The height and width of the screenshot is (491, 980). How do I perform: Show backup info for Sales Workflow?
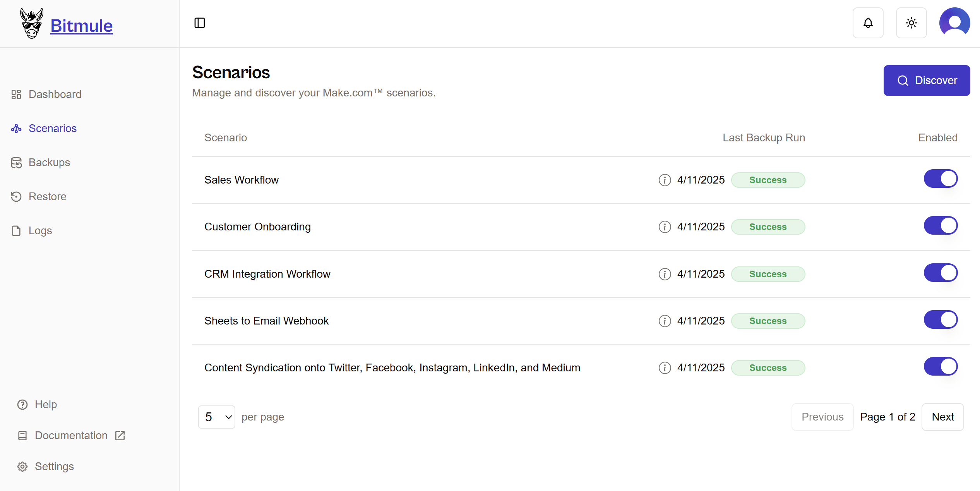[665, 180]
